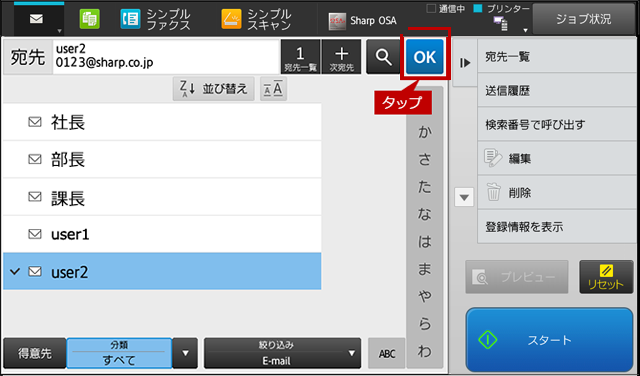Open the 絞り込み E-mail filter dropdown

click(x=282, y=353)
